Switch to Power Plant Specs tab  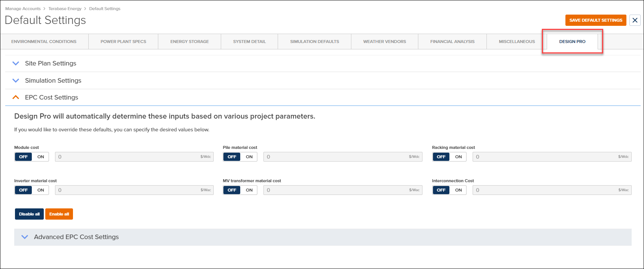point(123,42)
